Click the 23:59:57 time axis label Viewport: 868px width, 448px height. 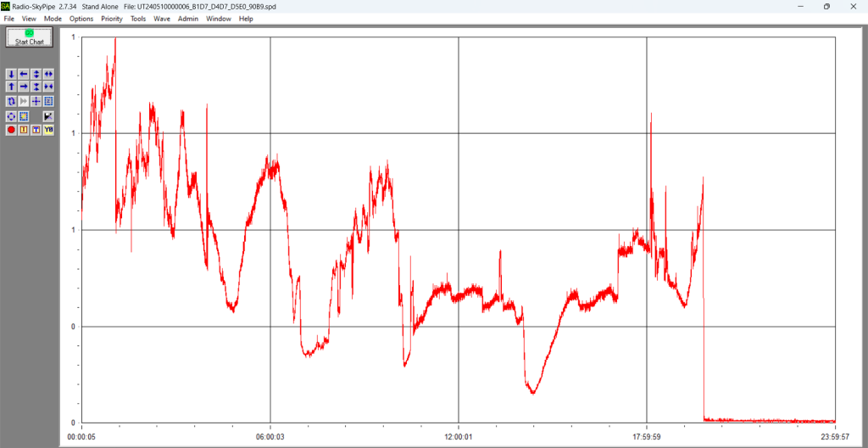835,437
